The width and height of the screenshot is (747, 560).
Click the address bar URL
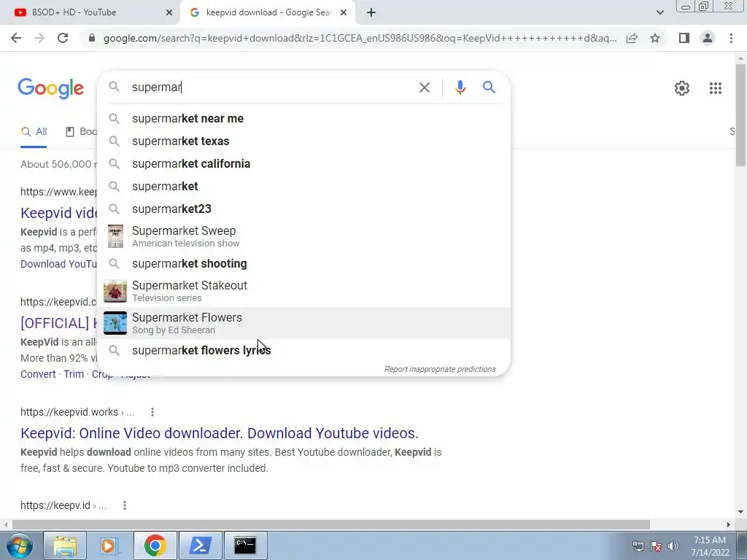coord(360,38)
